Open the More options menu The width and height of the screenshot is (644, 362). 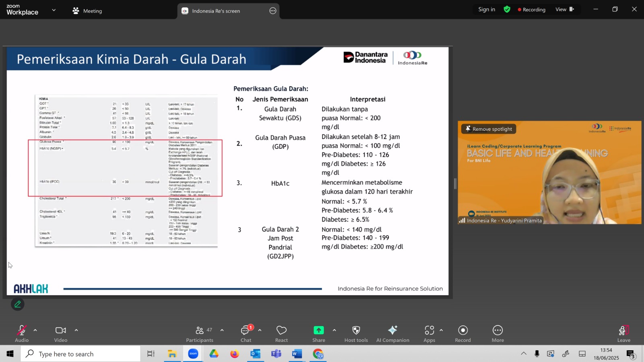point(497,334)
